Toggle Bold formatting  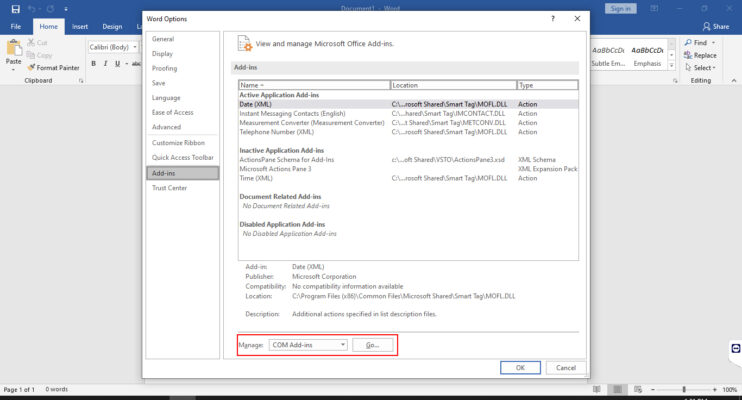tap(93, 63)
